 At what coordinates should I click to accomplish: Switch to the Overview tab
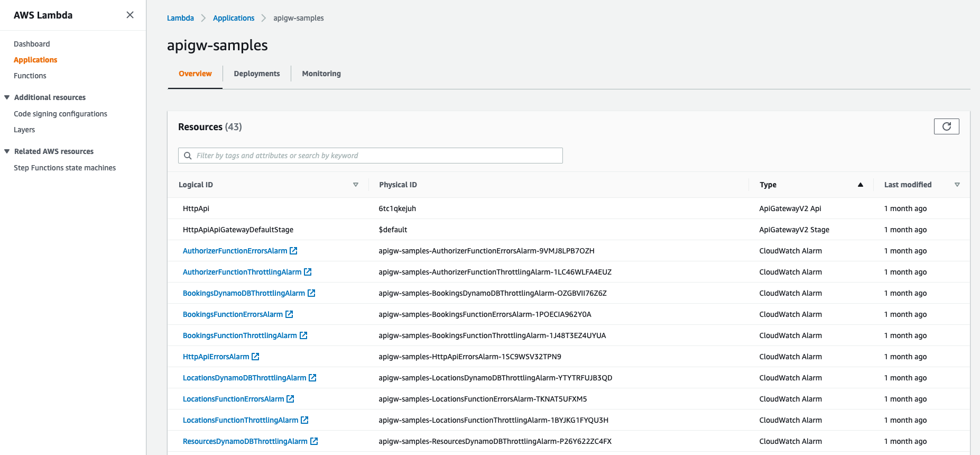tap(195, 74)
